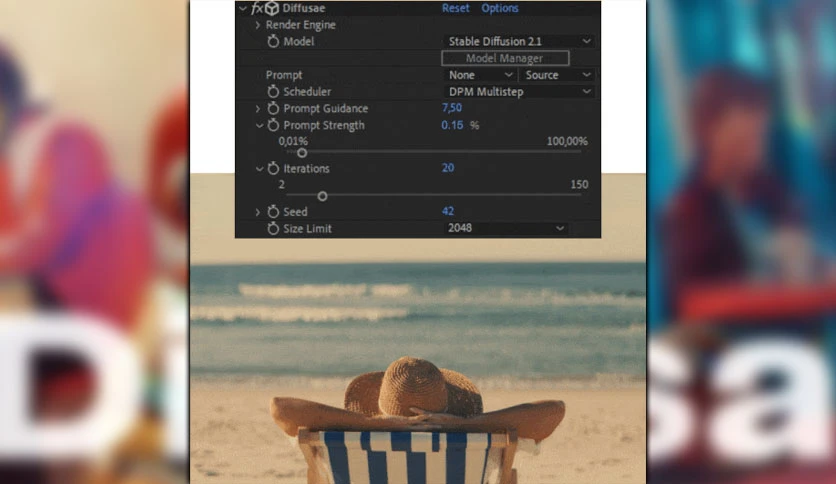
Task: Click the Prompt Strength slider handle
Action: pyautogui.click(x=302, y=153)
